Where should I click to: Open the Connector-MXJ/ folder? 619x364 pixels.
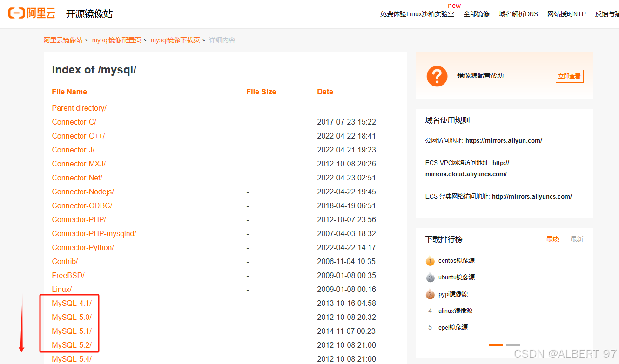click(79, 164)
